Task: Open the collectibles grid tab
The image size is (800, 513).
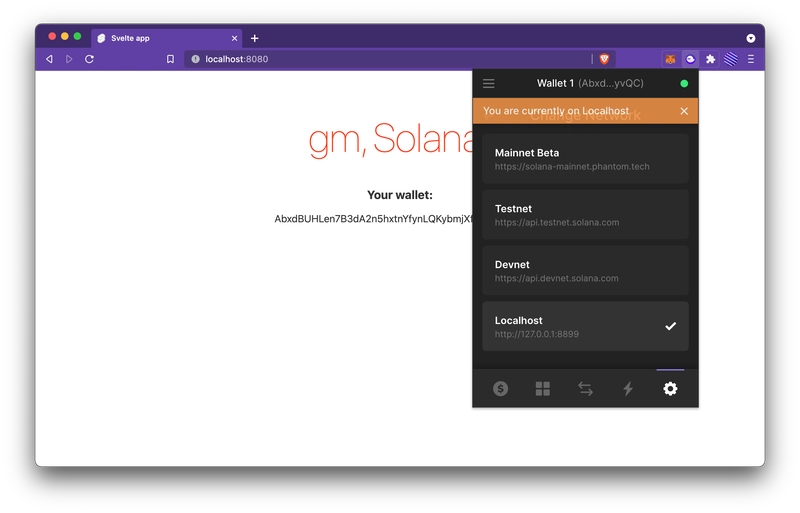Action: pyautogui.click(x=543, y=389)
